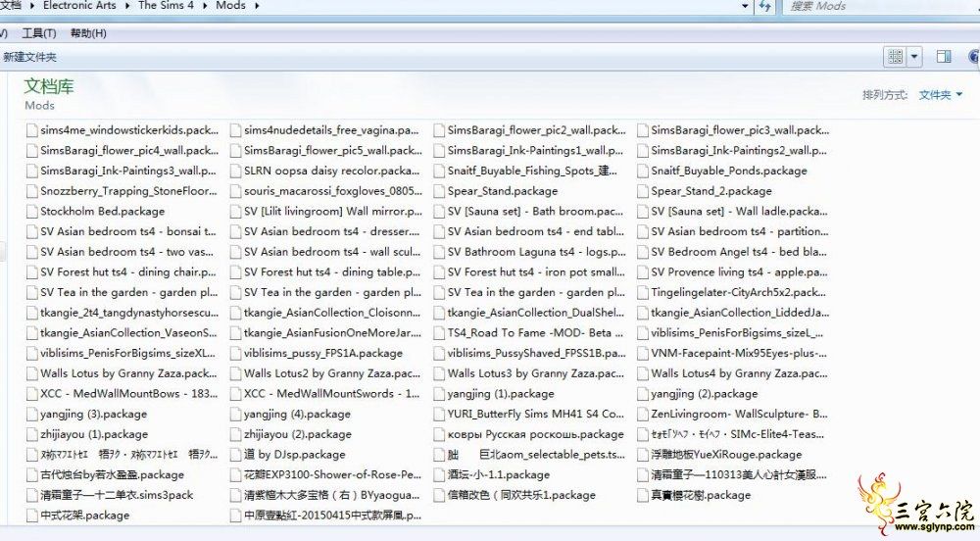Select file name SV Bathroom Laguna ts4 - logs
Viewport: 980px width, 541px height.
[x=536, y=252]
